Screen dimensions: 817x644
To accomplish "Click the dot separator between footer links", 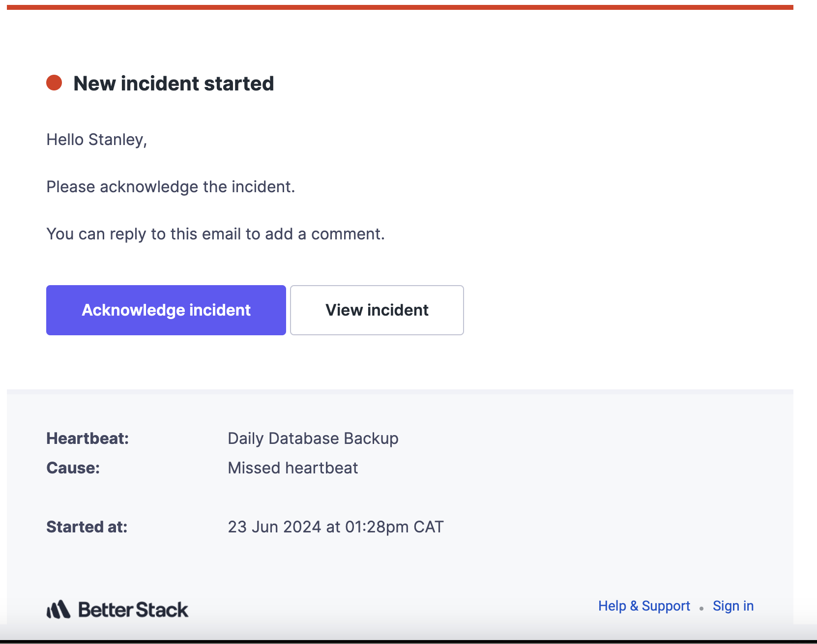I will click(701, 609).
